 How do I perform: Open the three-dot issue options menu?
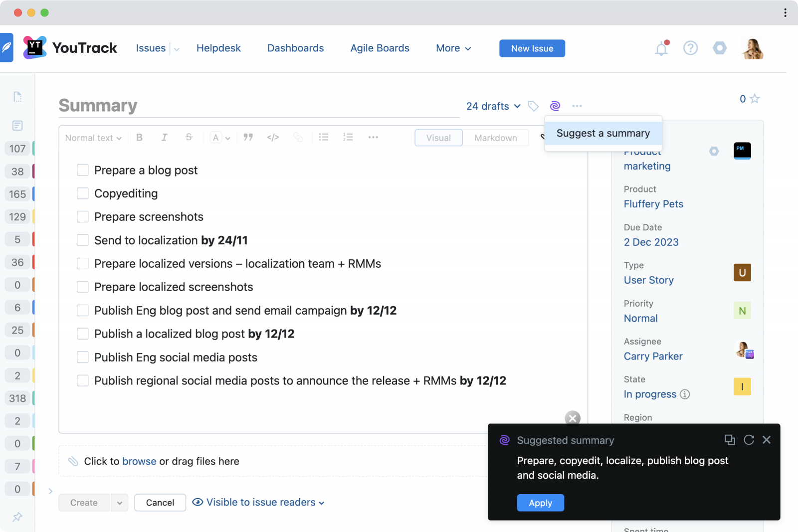point(577,106)
